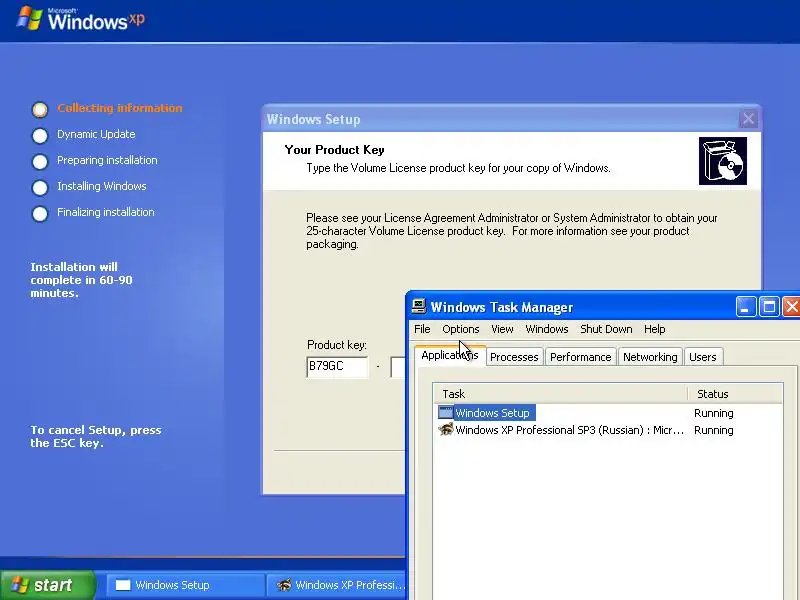Click the Windows XP logo in the header
Viewport: 800px width, 600px height.
click(x=80, y=19)
